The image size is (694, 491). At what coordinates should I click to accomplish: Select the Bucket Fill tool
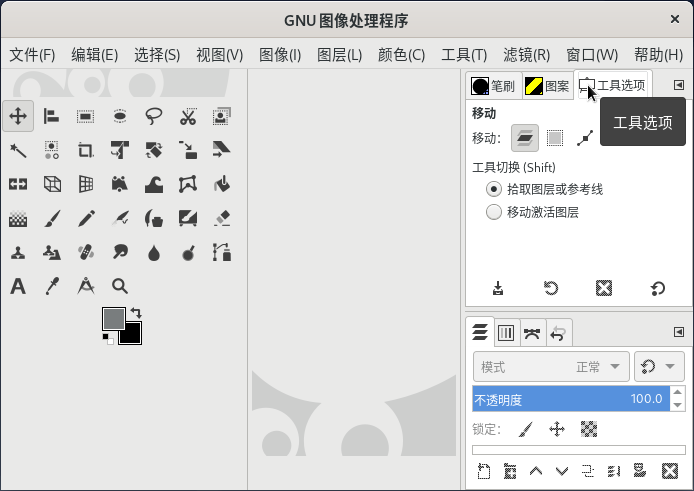point(222,184)
